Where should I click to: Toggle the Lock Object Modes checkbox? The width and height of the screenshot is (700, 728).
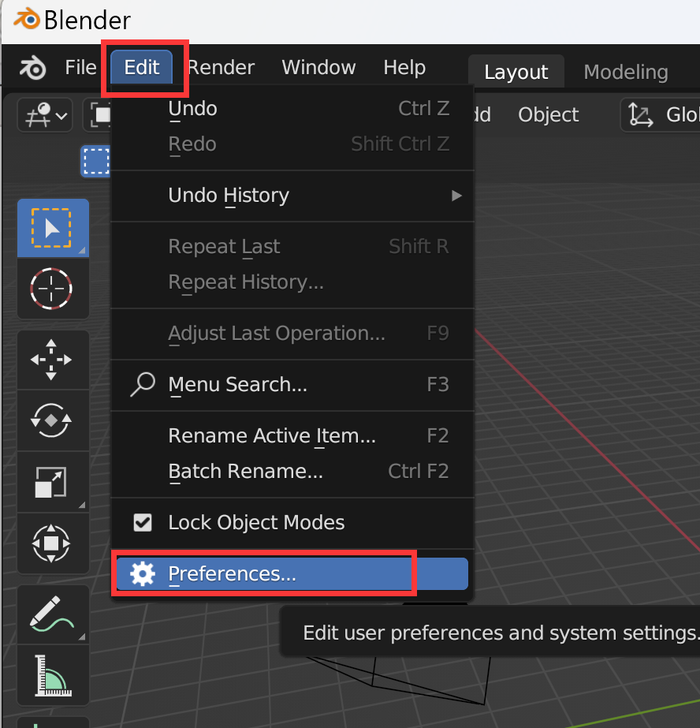coord(143,522)
